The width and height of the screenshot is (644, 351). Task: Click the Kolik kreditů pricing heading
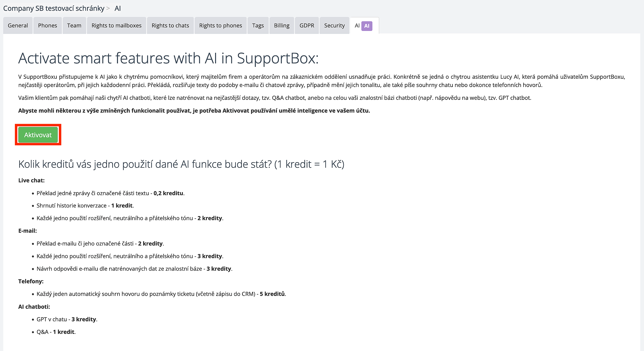181,164
